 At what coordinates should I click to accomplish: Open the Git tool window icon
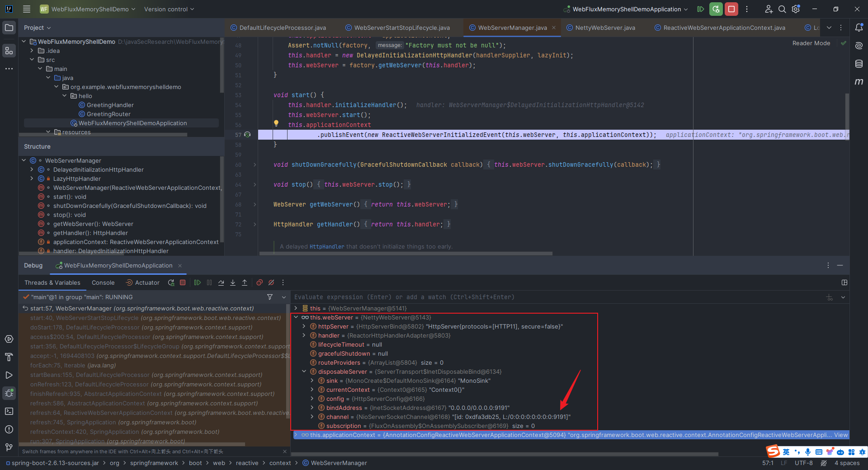[9, 447]
